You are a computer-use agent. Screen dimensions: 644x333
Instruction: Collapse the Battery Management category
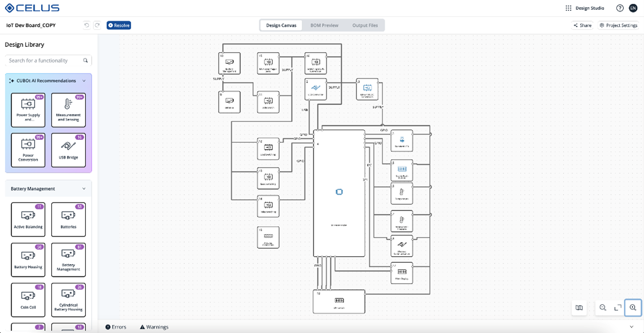pos(84,189)
